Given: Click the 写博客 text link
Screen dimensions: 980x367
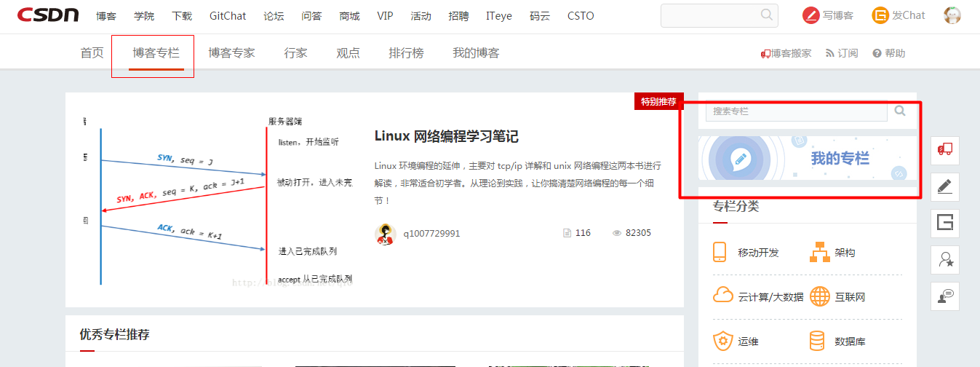Looking at the screenshot, I should [838, 15].
